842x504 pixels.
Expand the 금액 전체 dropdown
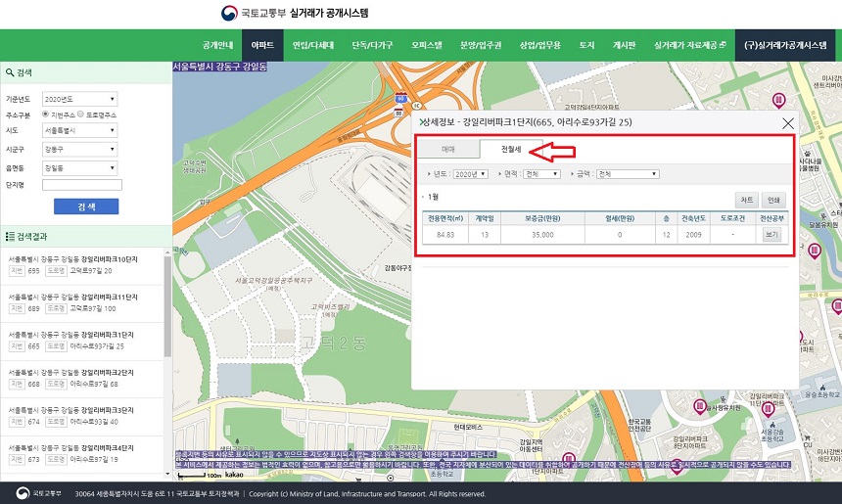628,174
